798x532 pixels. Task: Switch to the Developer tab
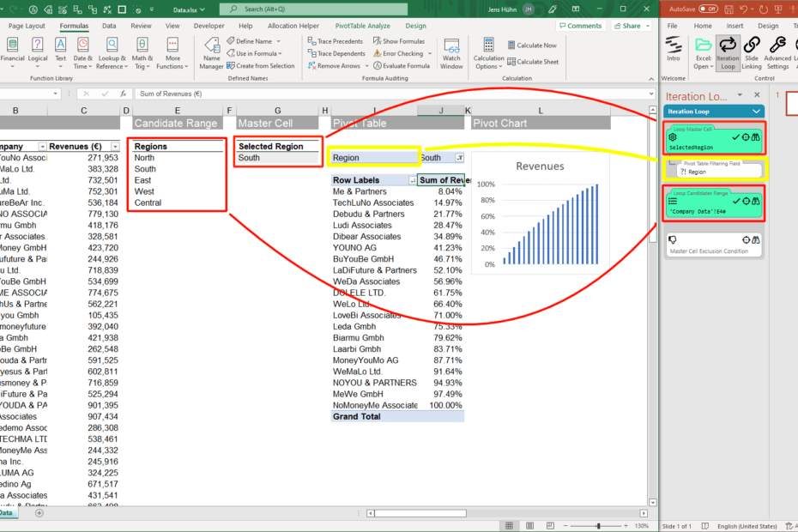(209, 25)
